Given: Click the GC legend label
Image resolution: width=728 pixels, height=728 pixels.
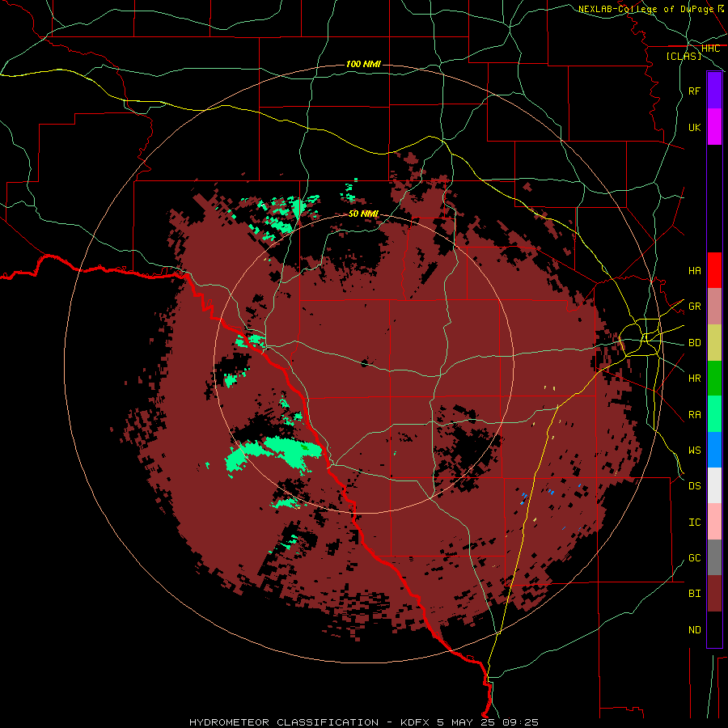Looking at the screenshot, I should 695,558.
